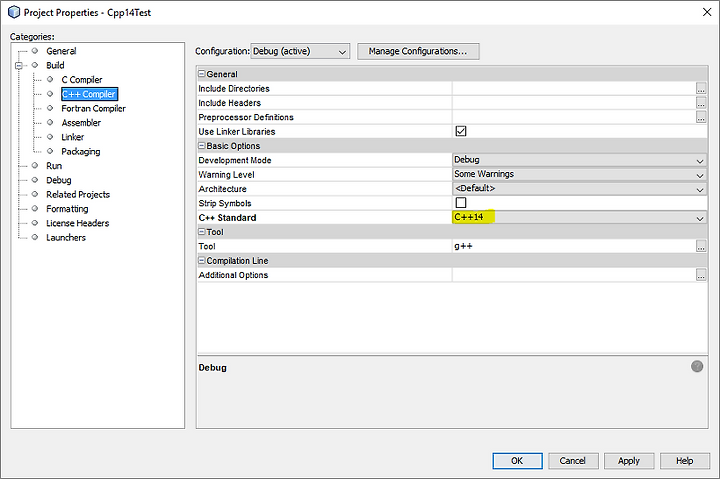Click the Architecture property label
Screen dimensions: 720x479
pyautogui.click(x=222, y=189)
